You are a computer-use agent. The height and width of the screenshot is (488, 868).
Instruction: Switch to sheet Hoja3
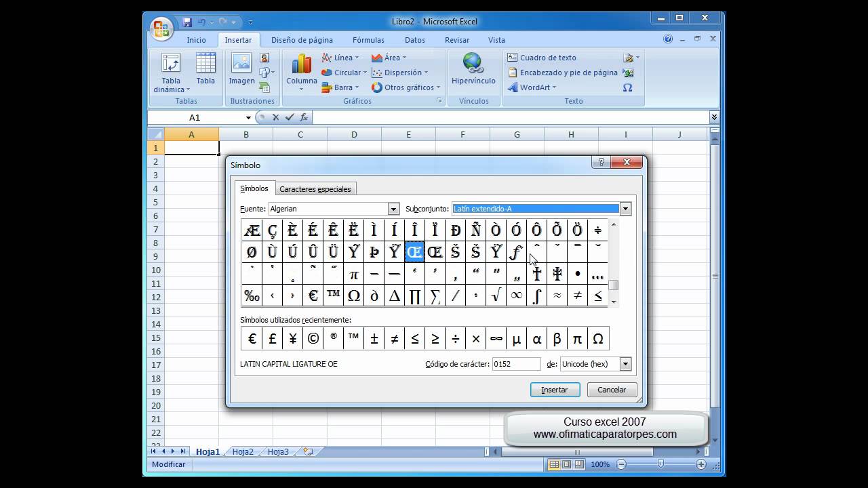[x=278, y=451]
